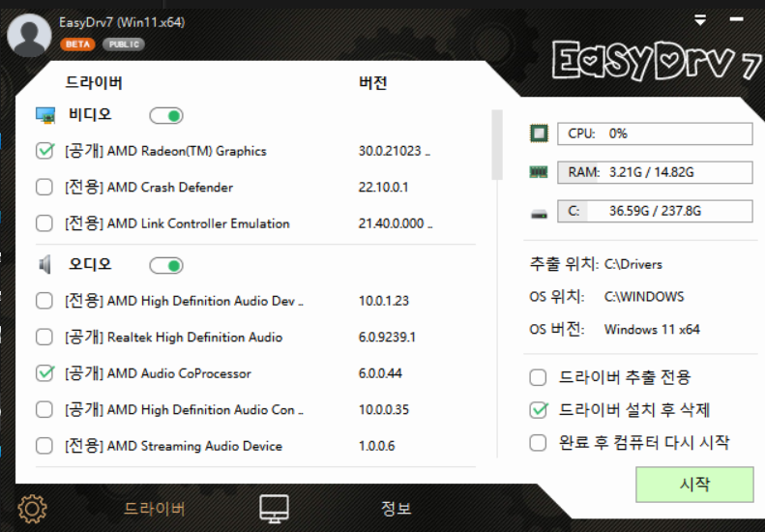This screenshot has height=532, width=765.
Task: Click the EasyDrv 7 logo
Action: pyautogui.click(x=657, y=61)
